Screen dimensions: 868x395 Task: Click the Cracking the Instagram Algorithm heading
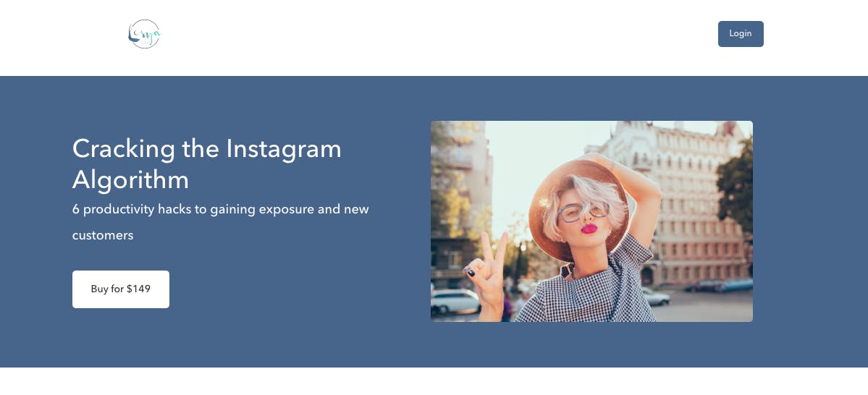tap(206, 163)
